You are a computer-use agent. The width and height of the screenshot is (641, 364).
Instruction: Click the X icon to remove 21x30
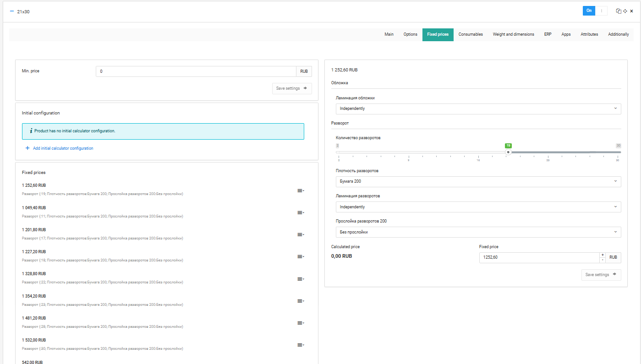pyautogui.click(x=631, y=11)
